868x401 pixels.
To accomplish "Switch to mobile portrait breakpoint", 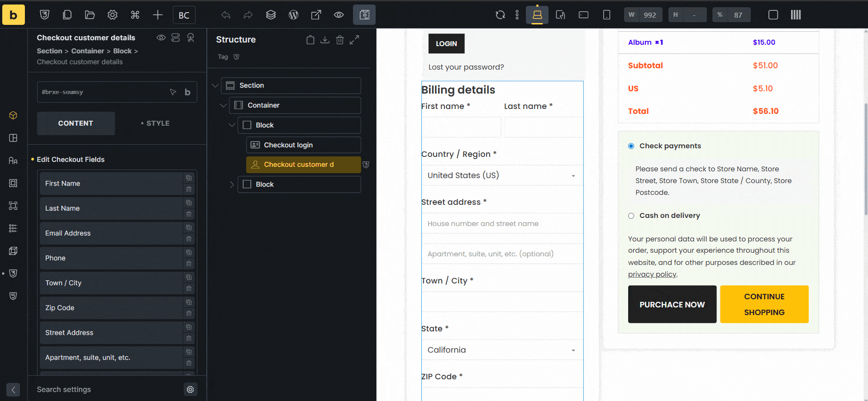I will [x=606, y=15].
